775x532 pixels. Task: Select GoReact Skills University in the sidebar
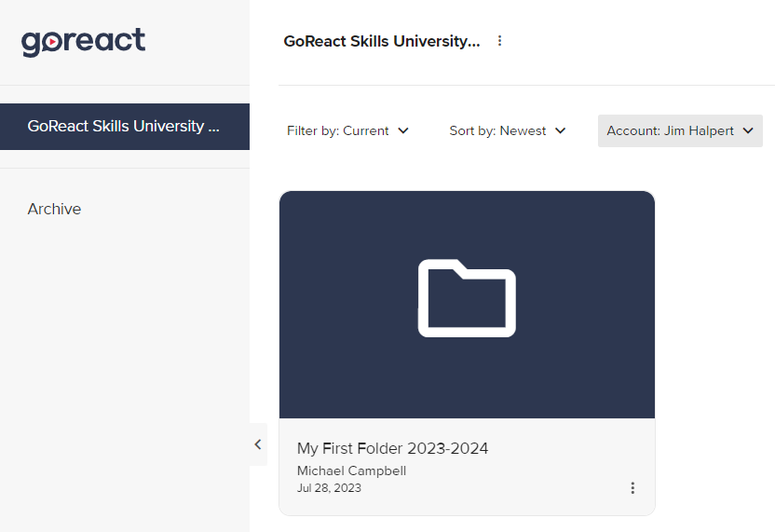(x=125, y=127)
